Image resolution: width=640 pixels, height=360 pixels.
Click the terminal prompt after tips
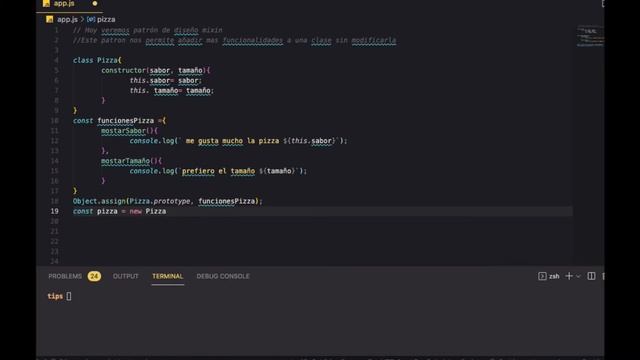69,296
